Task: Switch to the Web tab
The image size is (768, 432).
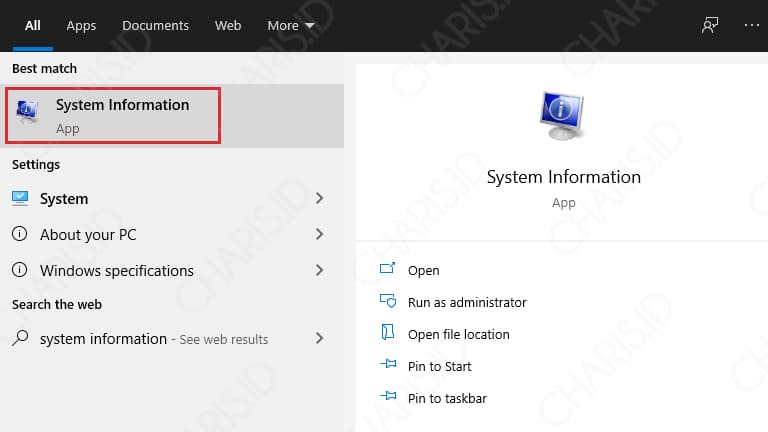Action: click(228, 25)
